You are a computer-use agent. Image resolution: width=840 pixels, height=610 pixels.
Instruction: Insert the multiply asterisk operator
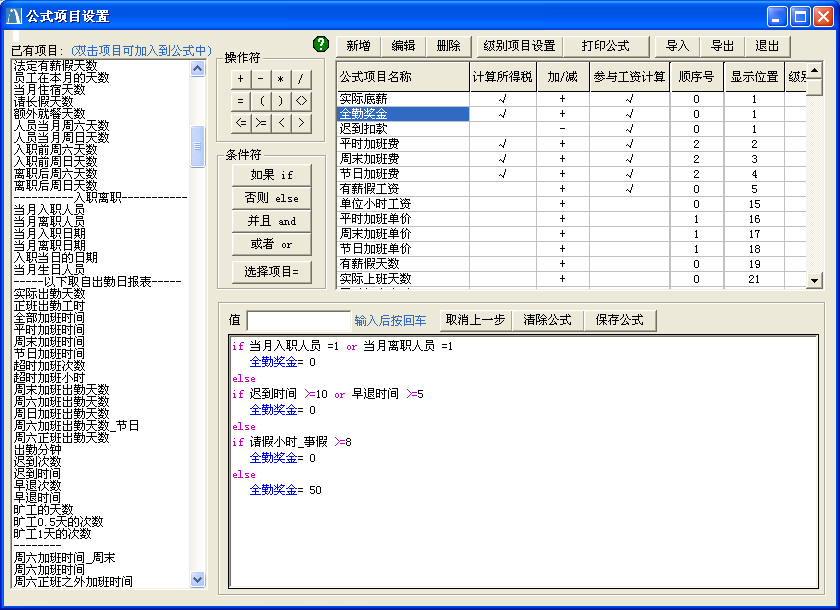point(281,78)
